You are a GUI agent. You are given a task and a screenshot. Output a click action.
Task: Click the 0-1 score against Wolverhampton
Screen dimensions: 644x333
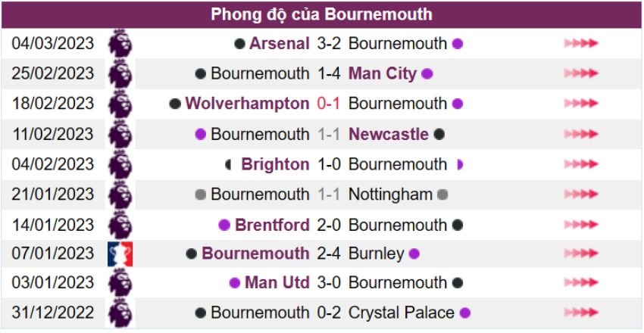point(329,104)
